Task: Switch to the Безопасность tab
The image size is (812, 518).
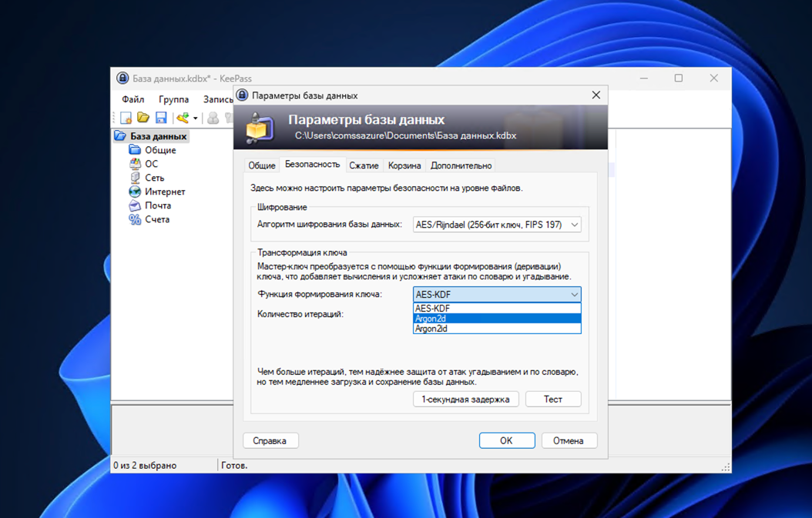Action: pos(312,164)
